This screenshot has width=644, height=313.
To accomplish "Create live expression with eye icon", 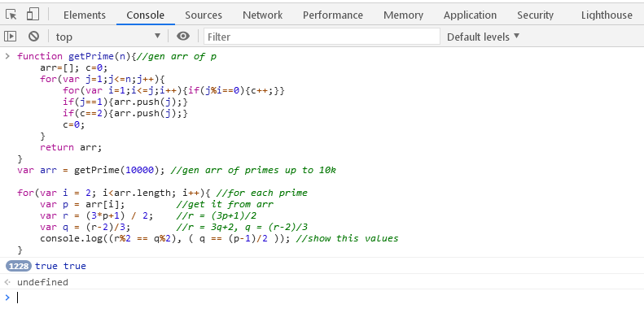I will (x=182, y=36).
